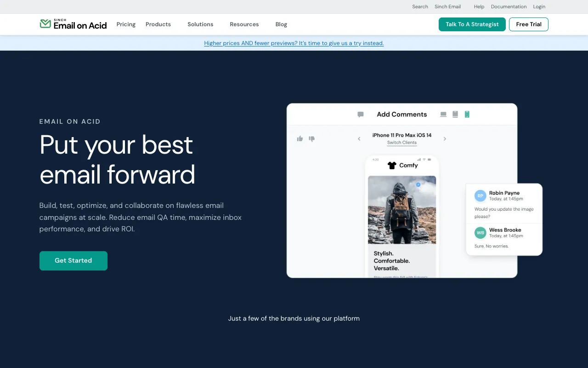
Task: Advance to the next email client
Action: [x=444, y=138]
